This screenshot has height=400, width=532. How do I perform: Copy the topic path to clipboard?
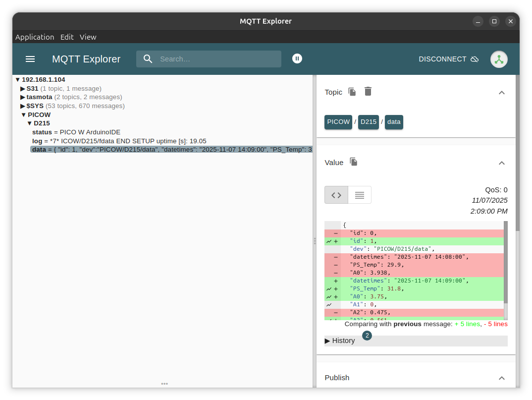[x=352, y=92]
